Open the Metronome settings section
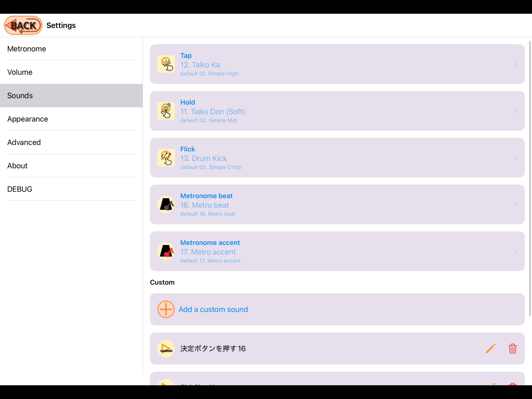Screen dimensions: 532x399 [71, 49]
